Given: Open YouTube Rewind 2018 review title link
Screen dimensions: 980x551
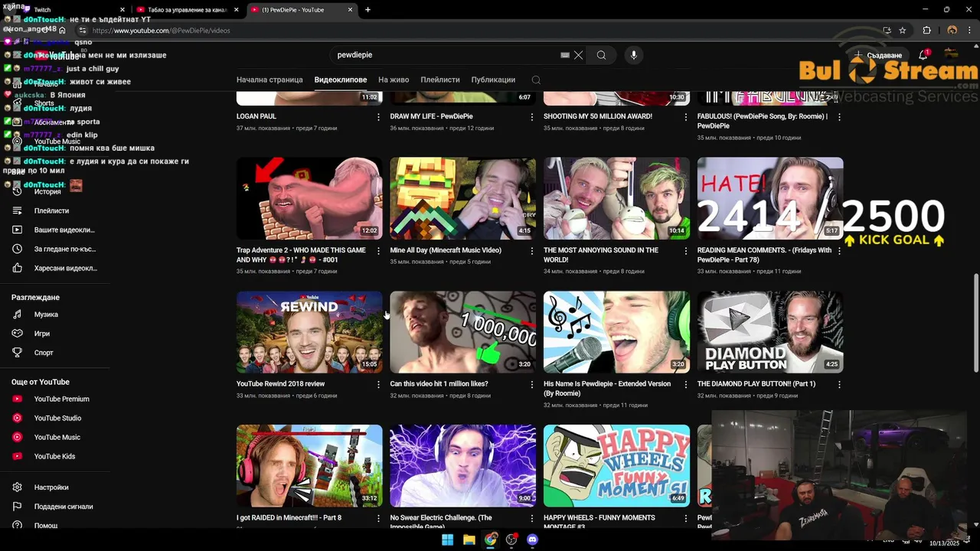Looking at the screenshot, I should [x=280, y=384].
